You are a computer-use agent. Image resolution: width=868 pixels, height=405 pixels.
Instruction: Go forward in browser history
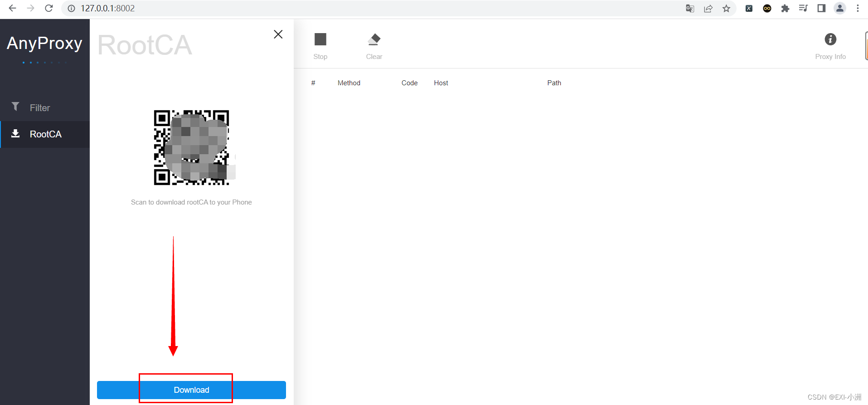pos(30,8)
